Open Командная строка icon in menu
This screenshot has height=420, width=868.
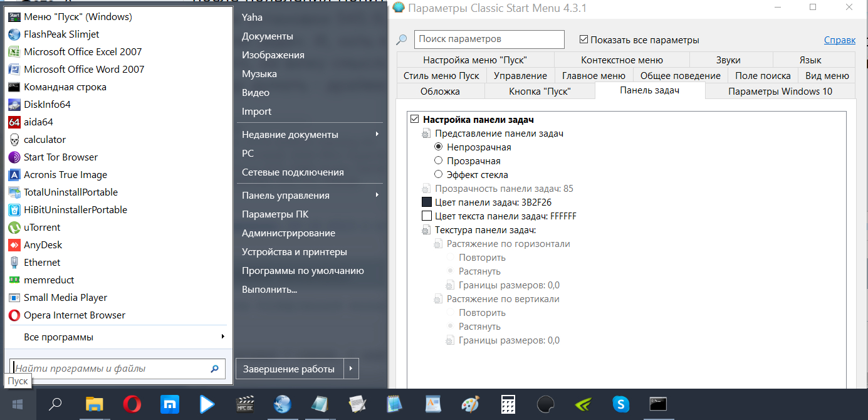14,87
